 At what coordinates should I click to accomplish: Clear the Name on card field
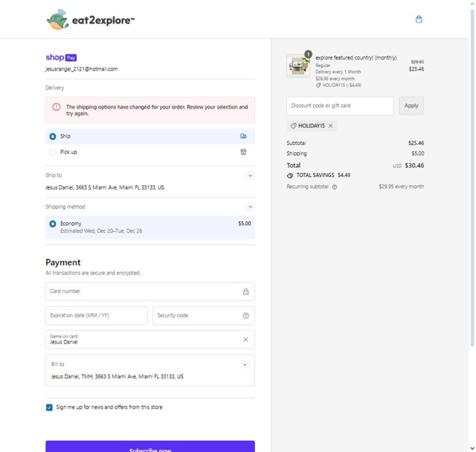pos(246,340)
